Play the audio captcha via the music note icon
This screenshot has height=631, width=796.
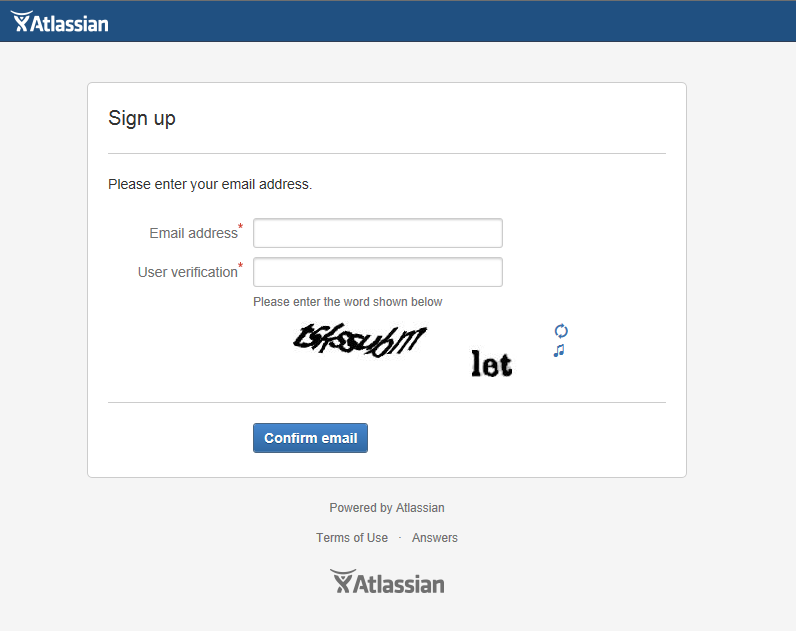point(559,351)
